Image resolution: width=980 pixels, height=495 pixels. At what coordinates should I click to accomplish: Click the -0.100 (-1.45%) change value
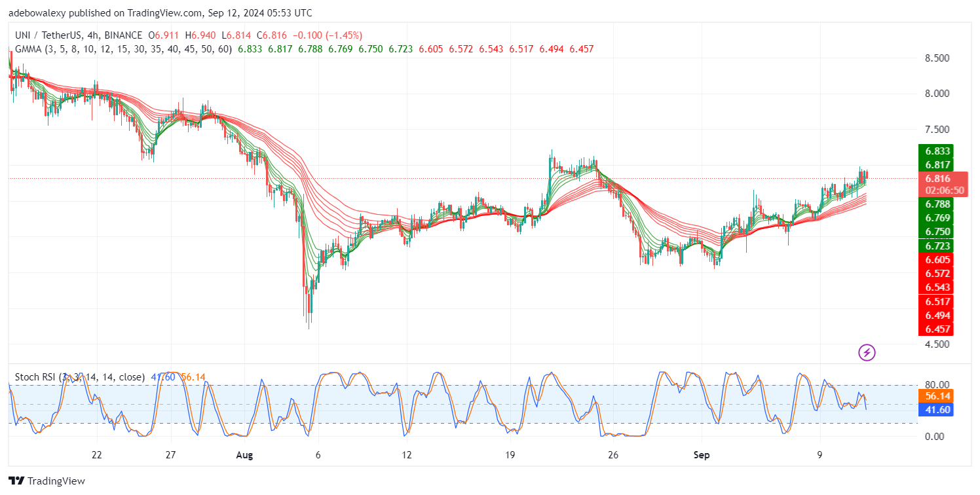click(x=329, y=35)
